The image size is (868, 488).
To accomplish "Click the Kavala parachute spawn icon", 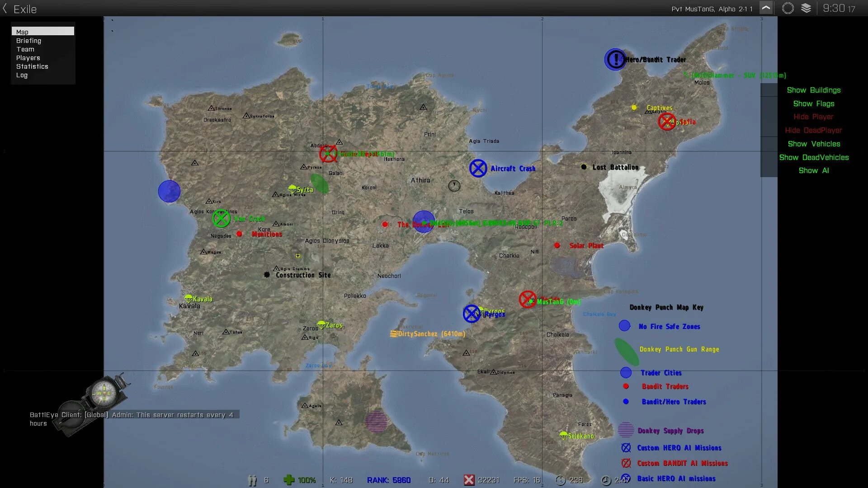I will pos(189,298).
